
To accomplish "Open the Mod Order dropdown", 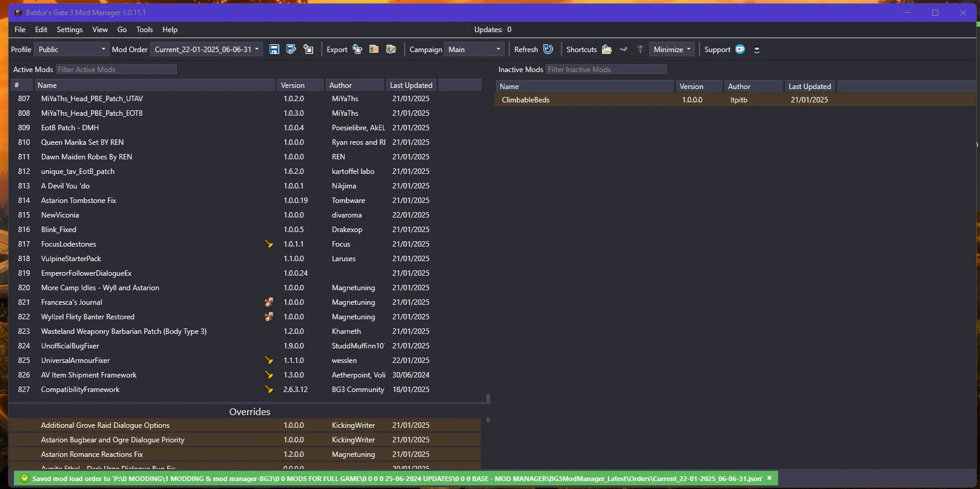I will [x=207, y=49].
